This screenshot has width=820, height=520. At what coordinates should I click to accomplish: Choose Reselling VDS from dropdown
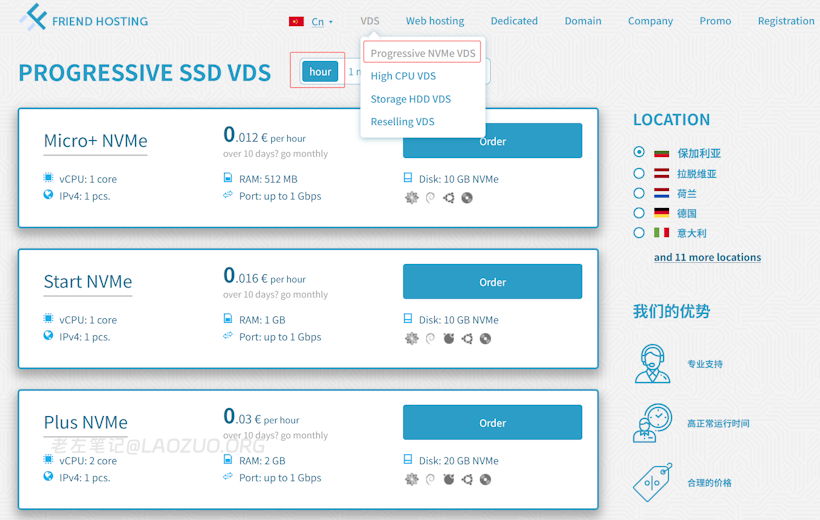[x=402, y=121]
